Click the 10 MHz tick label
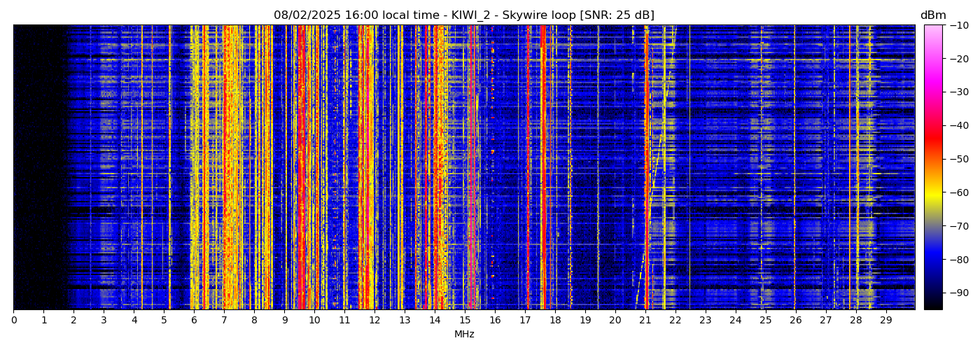Viewport: 980px width, 350px height. click(x=314, y=321)
